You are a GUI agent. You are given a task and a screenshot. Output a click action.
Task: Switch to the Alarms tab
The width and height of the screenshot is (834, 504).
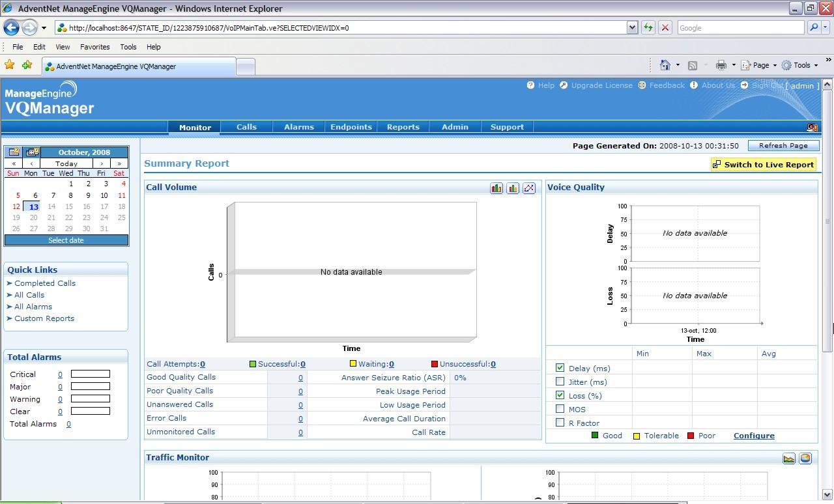[x=299, y=127]
